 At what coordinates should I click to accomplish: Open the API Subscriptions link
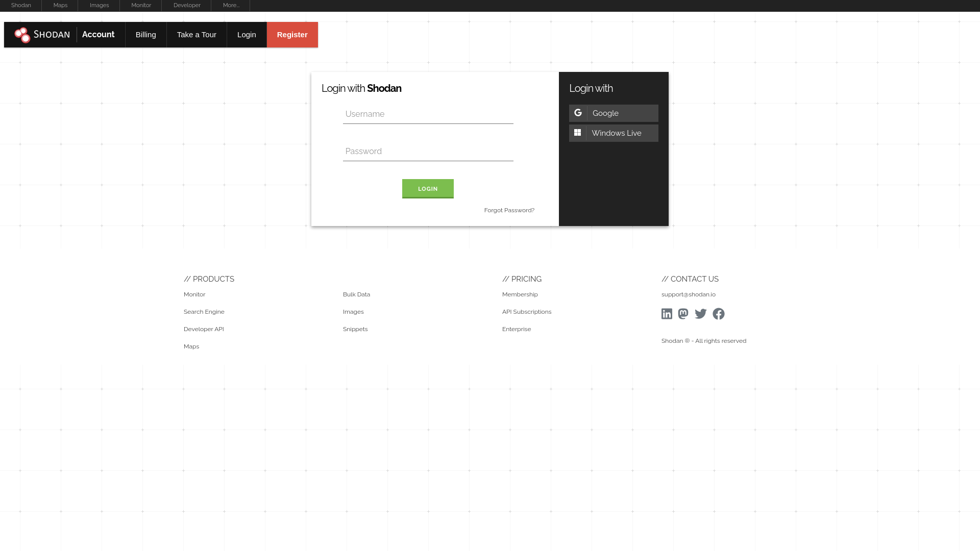527,312
